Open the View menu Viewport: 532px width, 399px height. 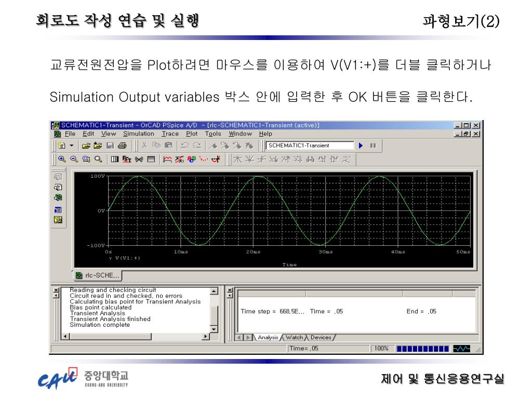pyautogui.click(x=109, y=134)
